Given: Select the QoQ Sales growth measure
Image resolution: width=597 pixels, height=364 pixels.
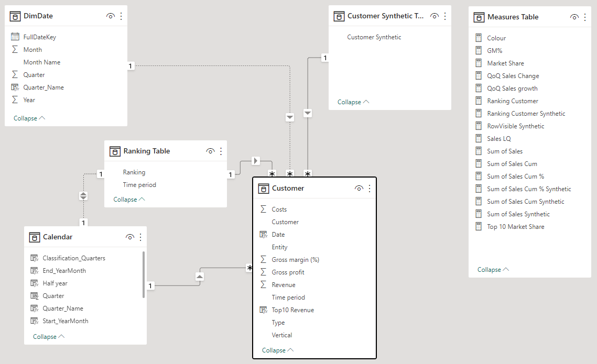Looking at the screenshot, I should [x=512, y=88].
